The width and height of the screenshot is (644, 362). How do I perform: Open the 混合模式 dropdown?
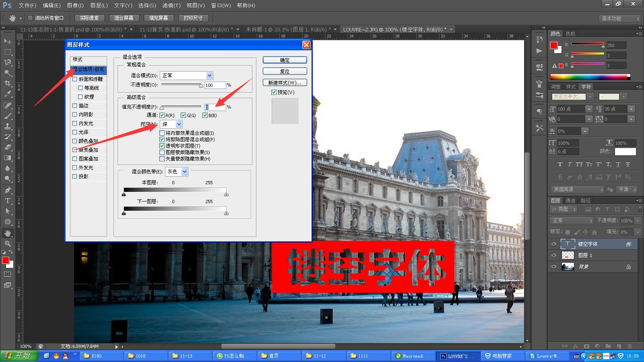point(187,76)
